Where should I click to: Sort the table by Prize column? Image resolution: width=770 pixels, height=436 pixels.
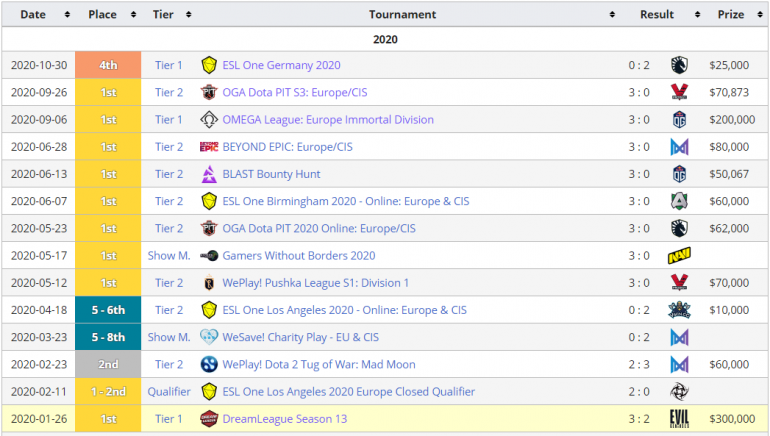pyautogui.click(x=736, y=15)
